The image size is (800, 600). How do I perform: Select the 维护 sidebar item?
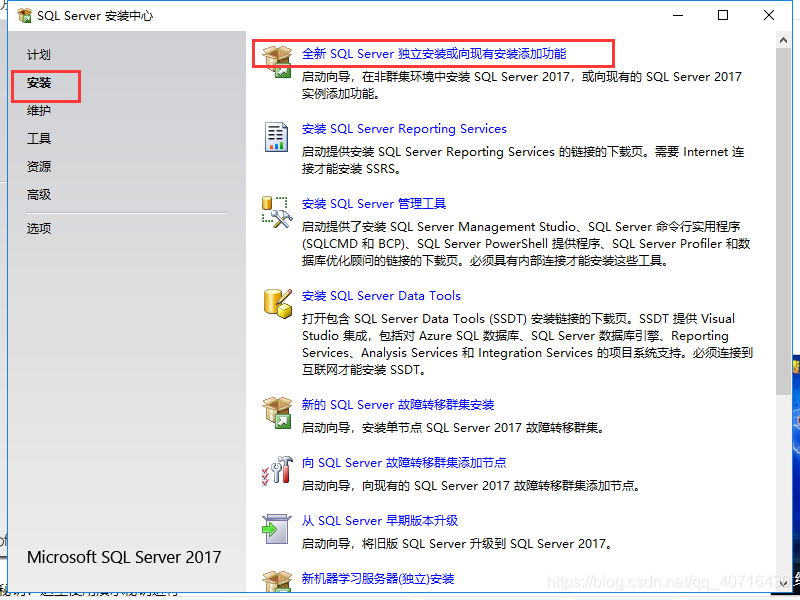(x=40, y=110)
